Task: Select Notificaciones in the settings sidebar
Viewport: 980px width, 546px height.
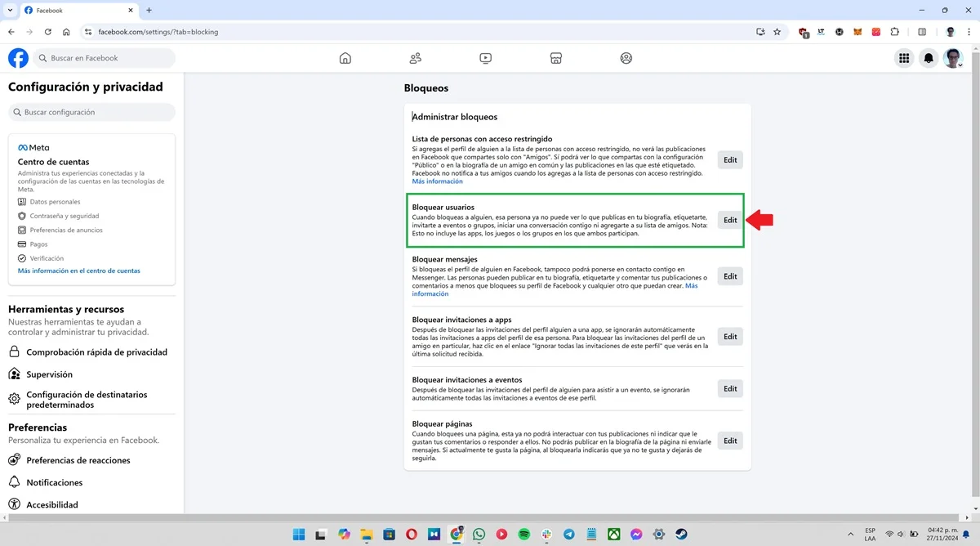Action: point(55,482)
